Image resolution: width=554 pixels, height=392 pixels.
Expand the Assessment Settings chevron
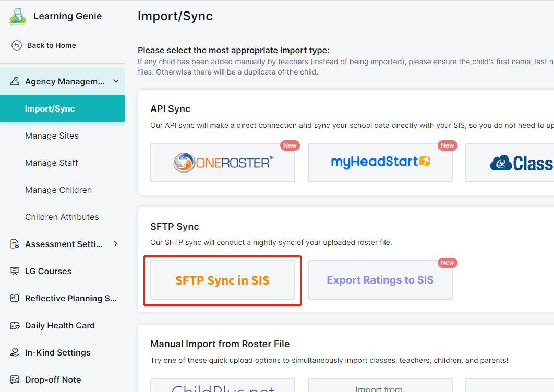coord(116,244)
